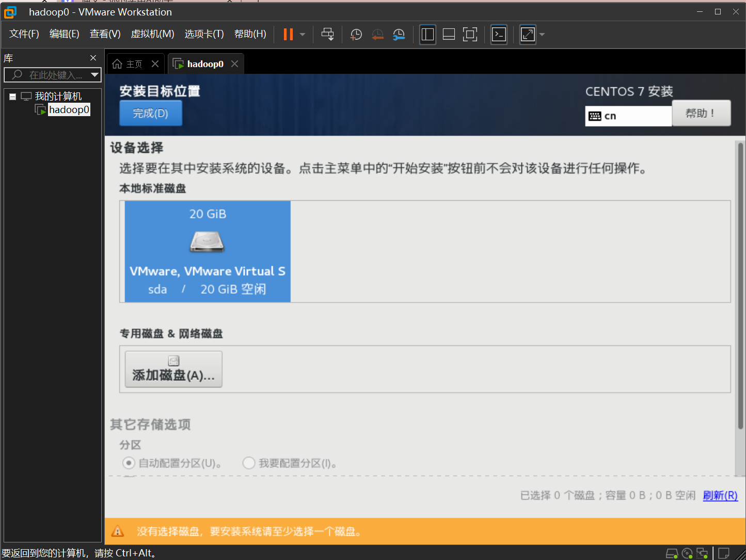Click the network adapter status bar icon
The height and width of the screenshot is (560, 746).
tap(702, 553)
